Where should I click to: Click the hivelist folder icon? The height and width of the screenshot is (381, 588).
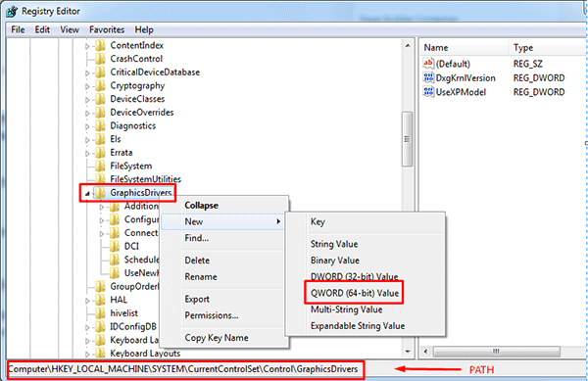100,313
